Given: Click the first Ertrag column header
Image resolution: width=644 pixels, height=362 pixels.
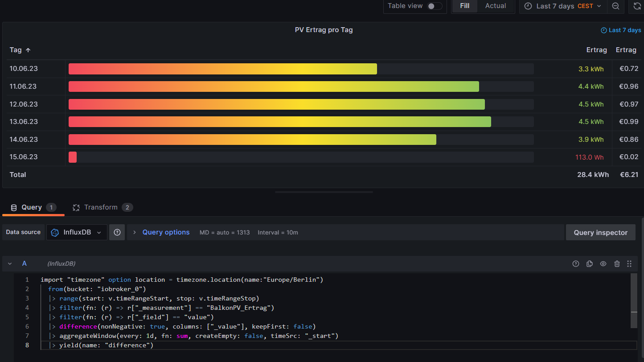Looking at the screenshot, I should click(596, 50).
